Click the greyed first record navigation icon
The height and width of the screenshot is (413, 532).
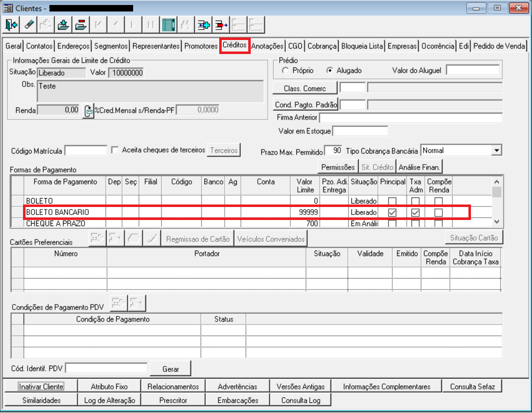point(99,25)
